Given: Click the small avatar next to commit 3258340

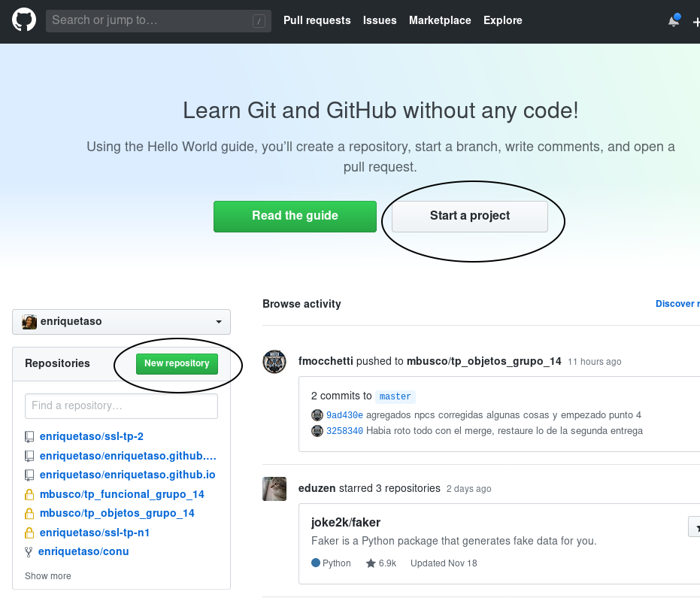Looking at the screenshot, I should 317,431.
